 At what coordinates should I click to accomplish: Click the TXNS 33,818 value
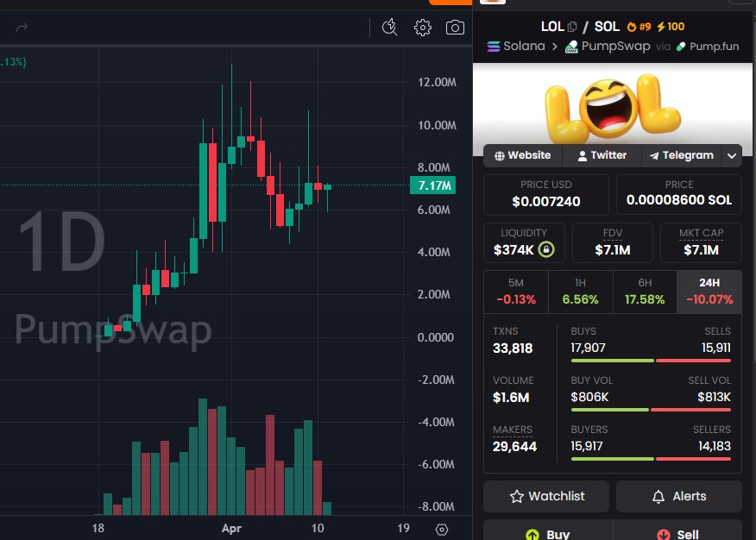pyautogui.click(x=513, y=348)
